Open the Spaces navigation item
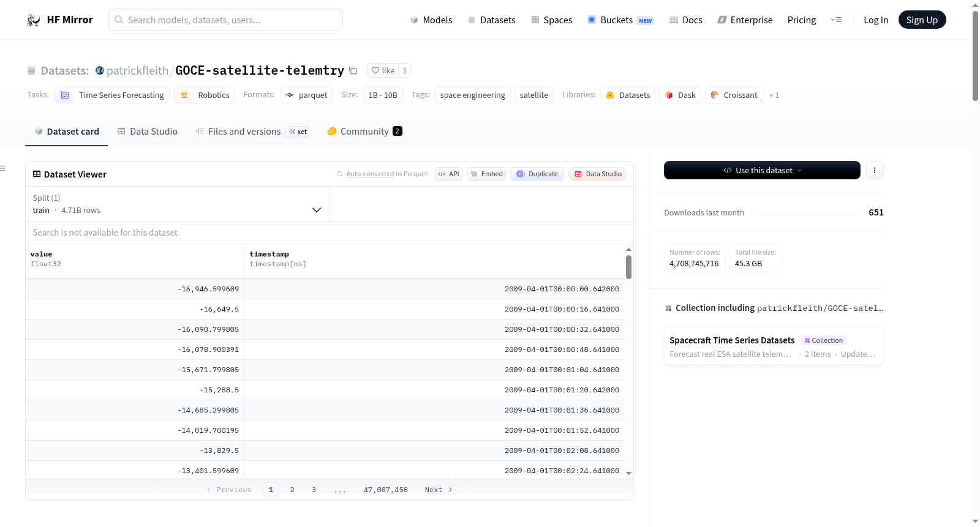This screenshot has width=980, height=527. click(551, 20)
